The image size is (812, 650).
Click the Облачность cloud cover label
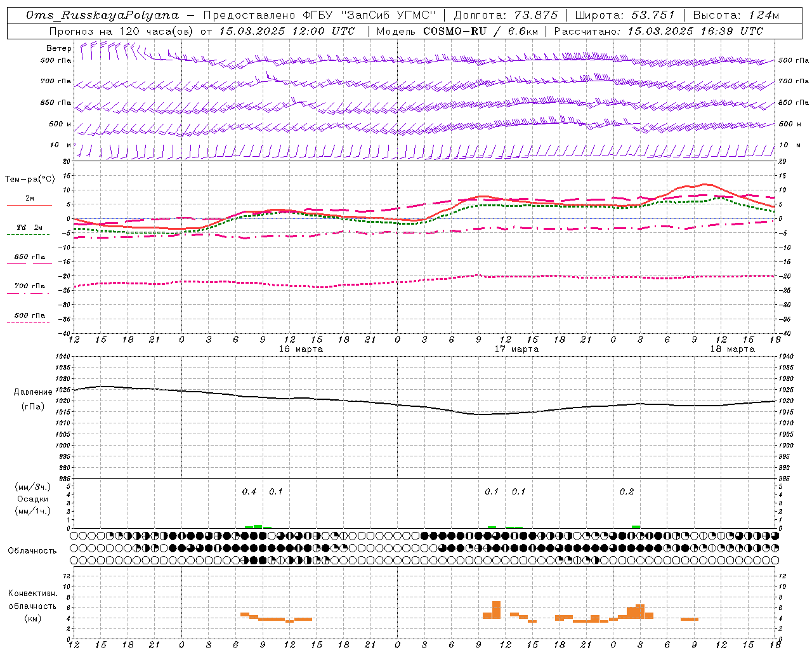click(x=32, y=551)
